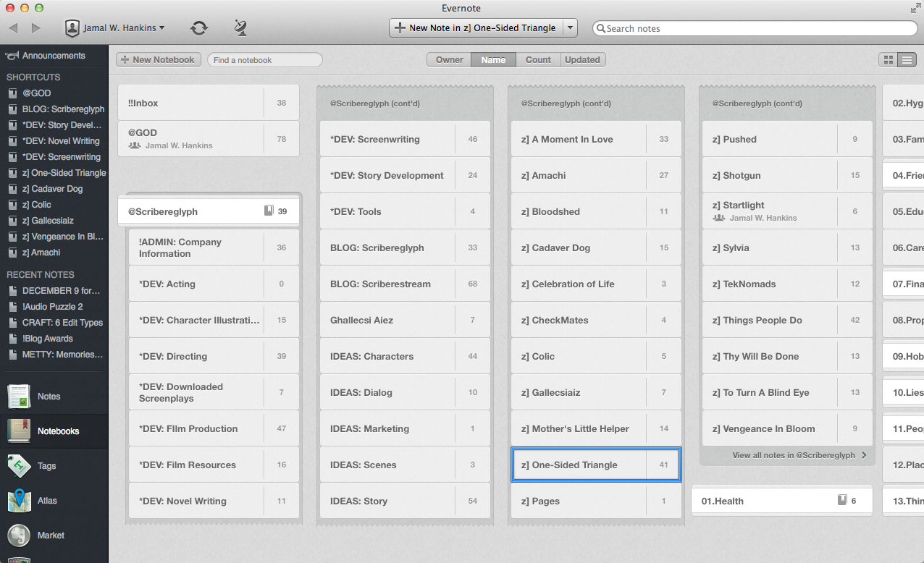
Task: Switch to list view of notebooks
Action: [907, 60]
